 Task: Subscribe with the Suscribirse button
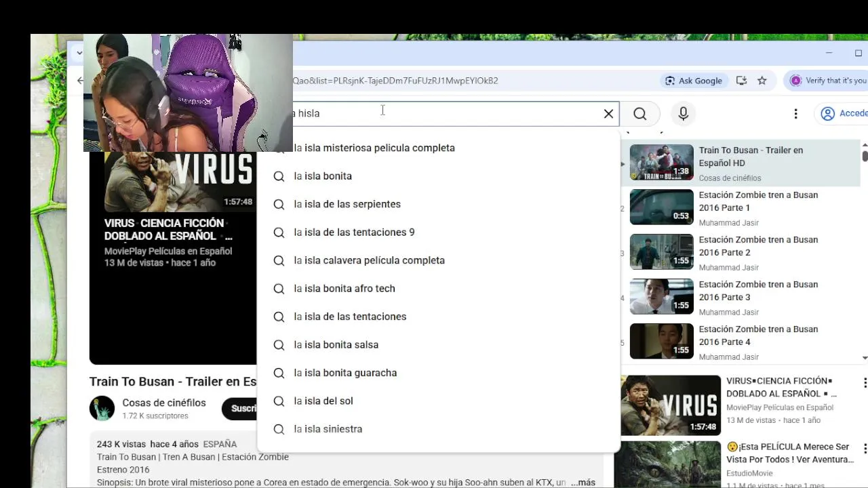pyautogui.click(x=240, y=409)
